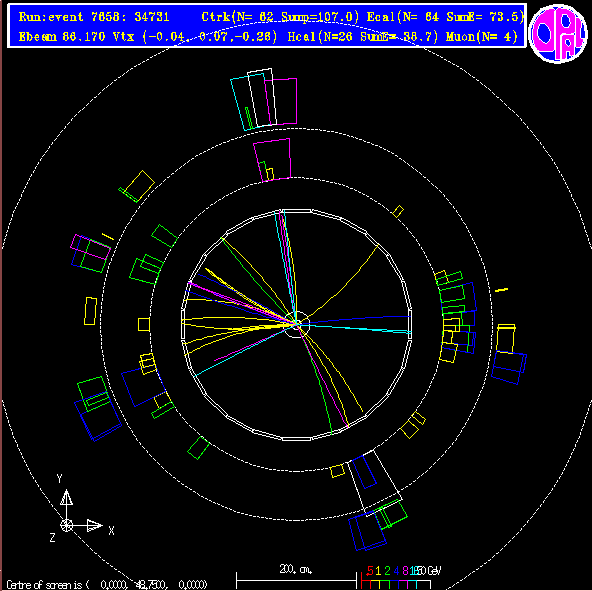592x591 pixels.
Task: Click the Y axis arrow
Action: click(x=66, y=498)
